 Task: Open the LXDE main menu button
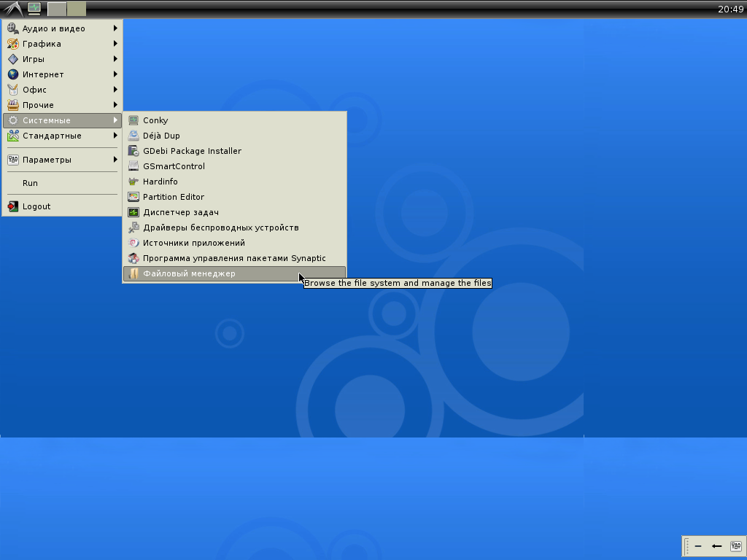click(12, 9)
